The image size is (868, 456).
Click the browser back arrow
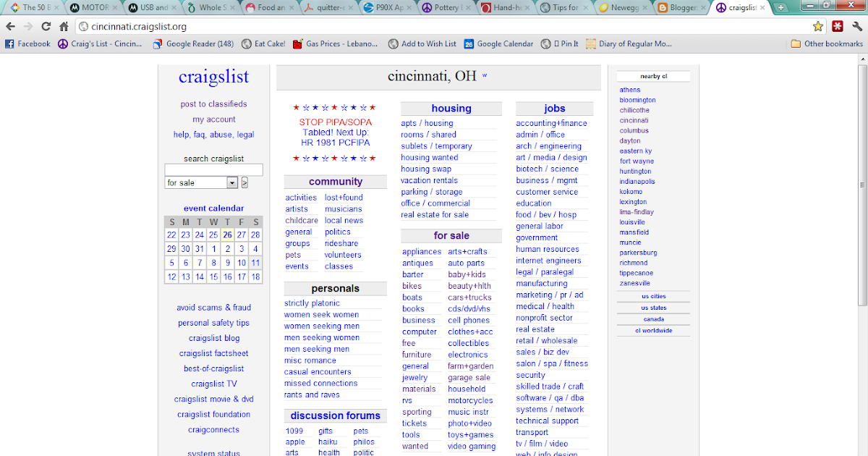point(10,26)
